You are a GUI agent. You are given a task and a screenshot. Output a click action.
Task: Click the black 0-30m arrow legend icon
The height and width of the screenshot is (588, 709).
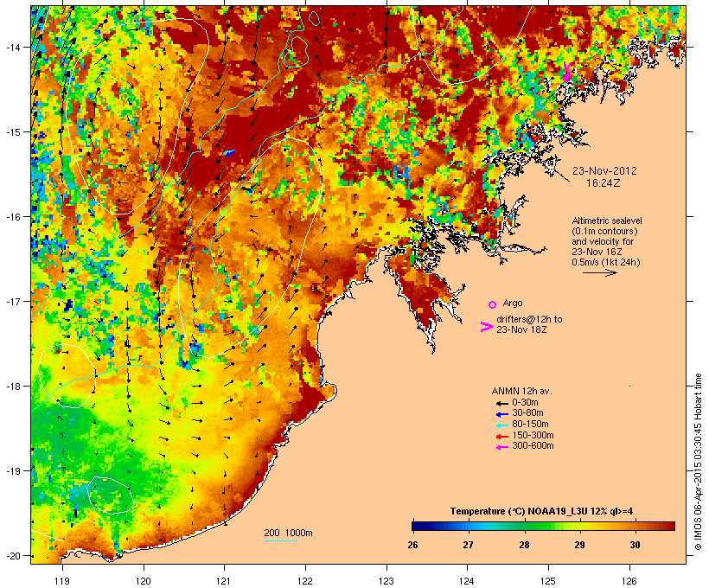[501, 403]
